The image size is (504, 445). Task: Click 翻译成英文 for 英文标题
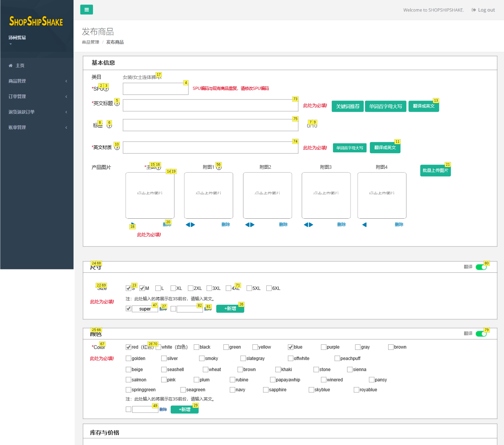click(x=424, y=106)
